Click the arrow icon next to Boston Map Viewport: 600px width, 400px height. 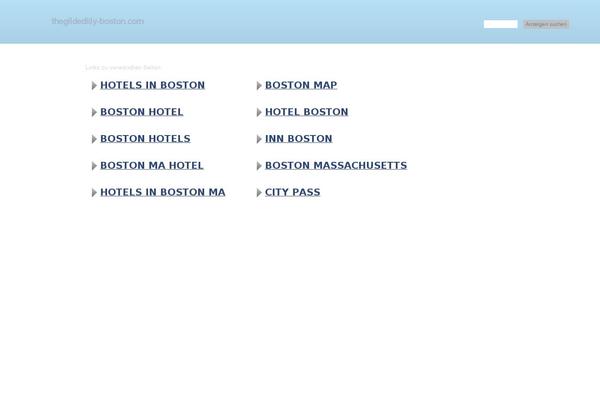coord(259,86)
